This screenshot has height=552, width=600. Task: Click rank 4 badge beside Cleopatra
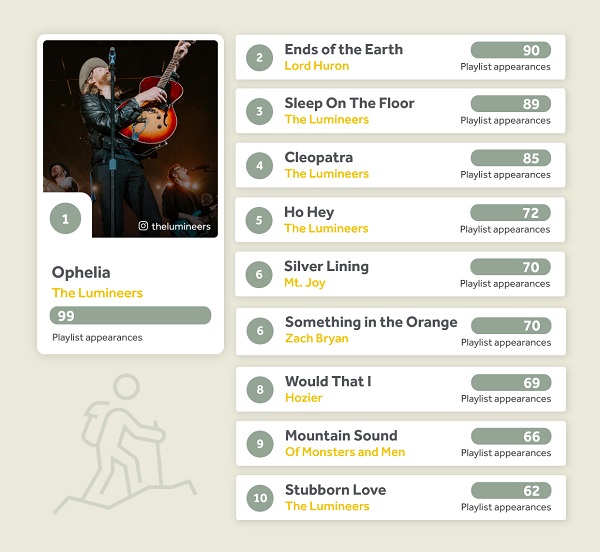coord(259,166)
